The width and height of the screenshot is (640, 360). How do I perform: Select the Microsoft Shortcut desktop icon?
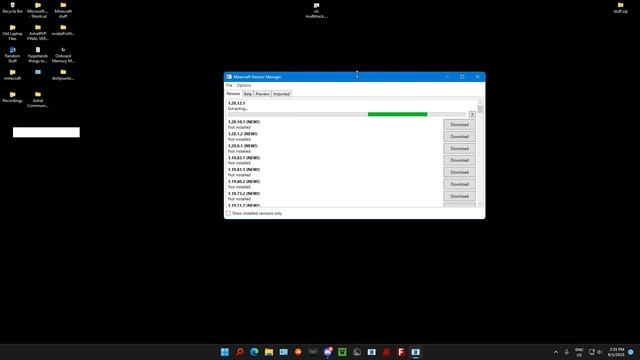[38, 10]
